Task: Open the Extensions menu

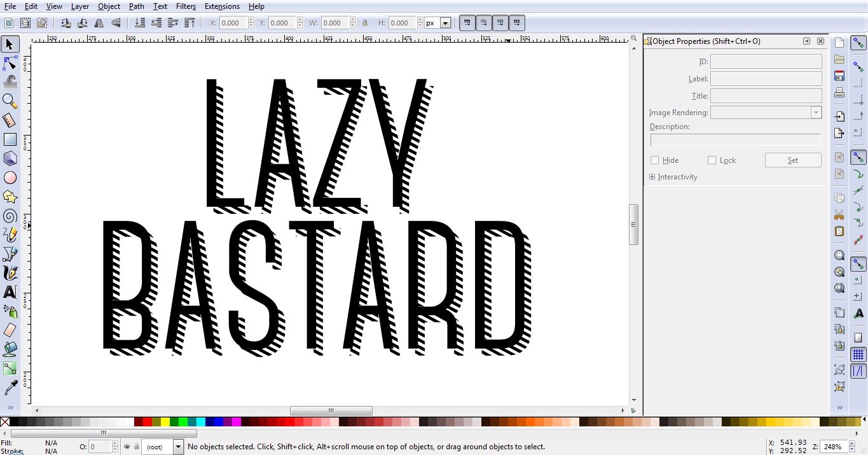Action: pyautogui.click(x=222, y=6)
